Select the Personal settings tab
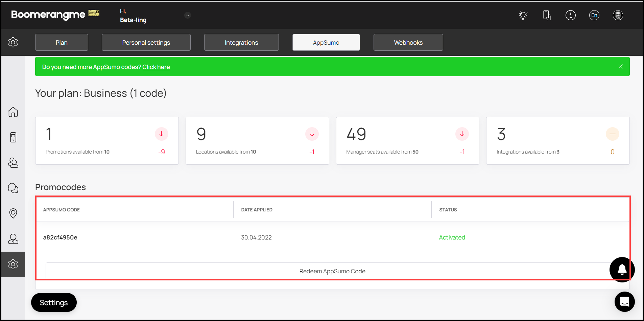 pyautogui.click(x=146, y=42)
